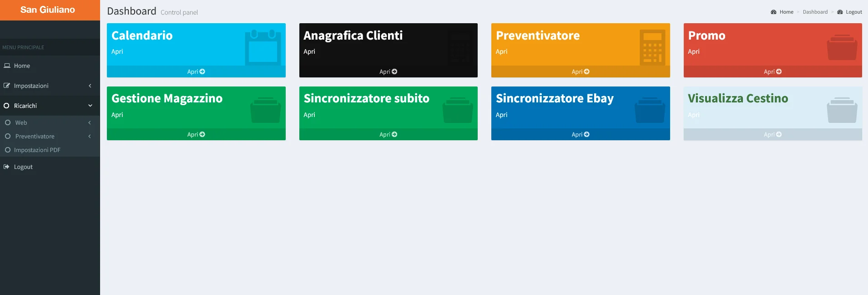Click the dashboard icon beside breadcrumb Home
The width and height of the screenshot is (868, 295).
pos(773,12)
